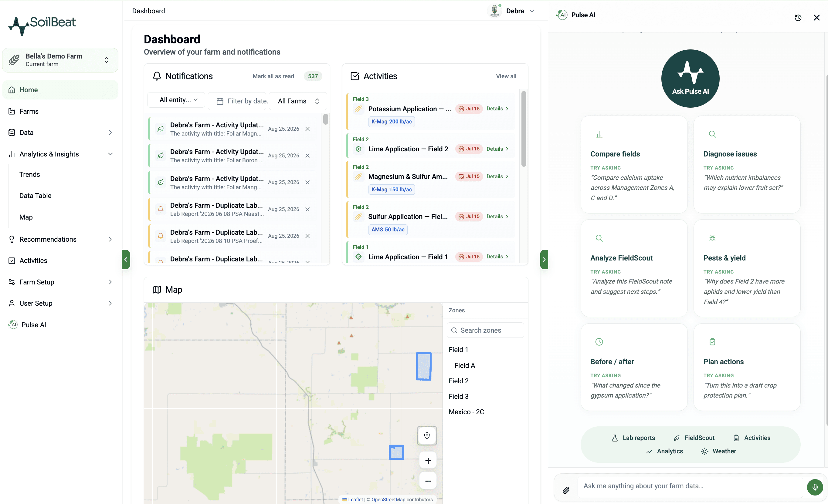Click the attachment paperclip icon
Viewport: 828px width, 504px height.
(566, 490)
